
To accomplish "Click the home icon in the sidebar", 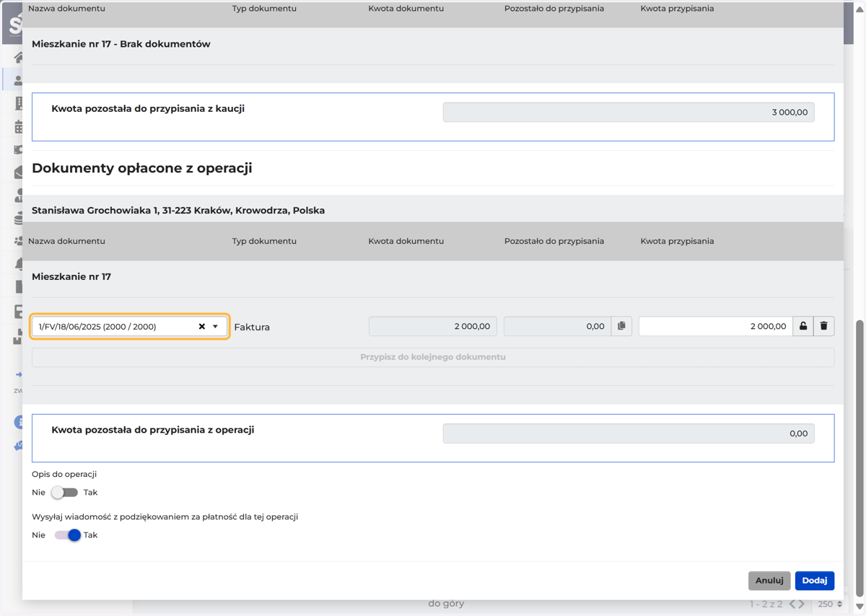I will coord(19,57).
